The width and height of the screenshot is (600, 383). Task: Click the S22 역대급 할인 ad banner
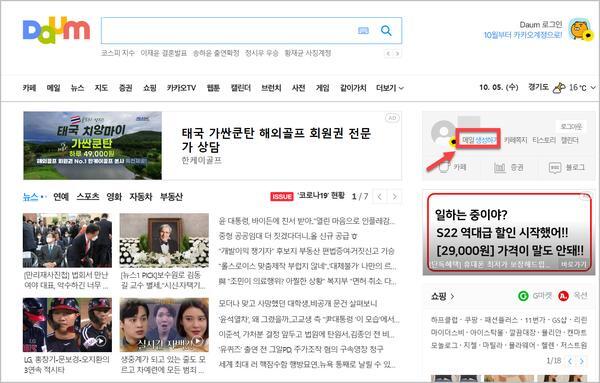pos(509,233)
